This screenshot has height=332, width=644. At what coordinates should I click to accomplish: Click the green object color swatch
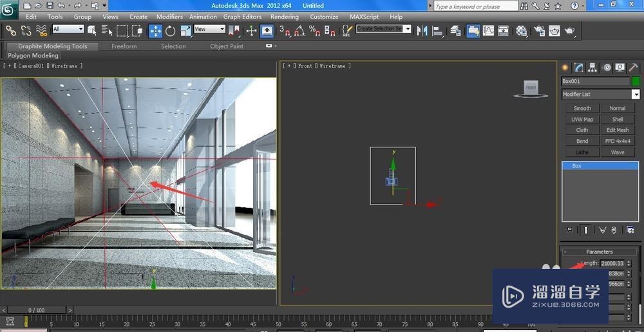tap(636, 81)
